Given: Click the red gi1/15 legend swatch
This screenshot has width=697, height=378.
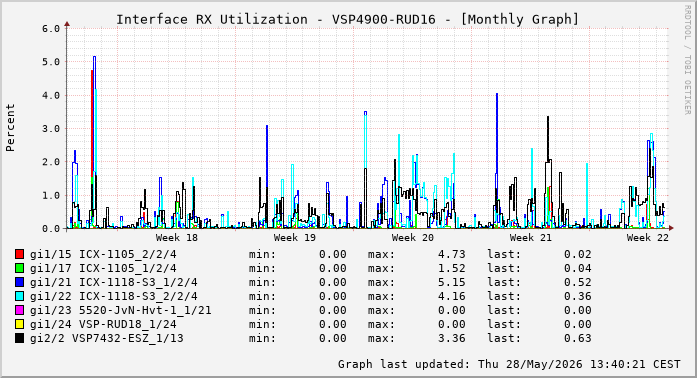Looking at the screenshot, I should 20,254.
